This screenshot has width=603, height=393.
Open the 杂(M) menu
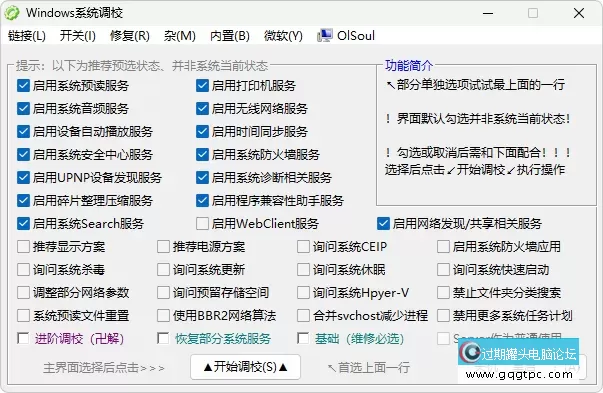point(180,36)
